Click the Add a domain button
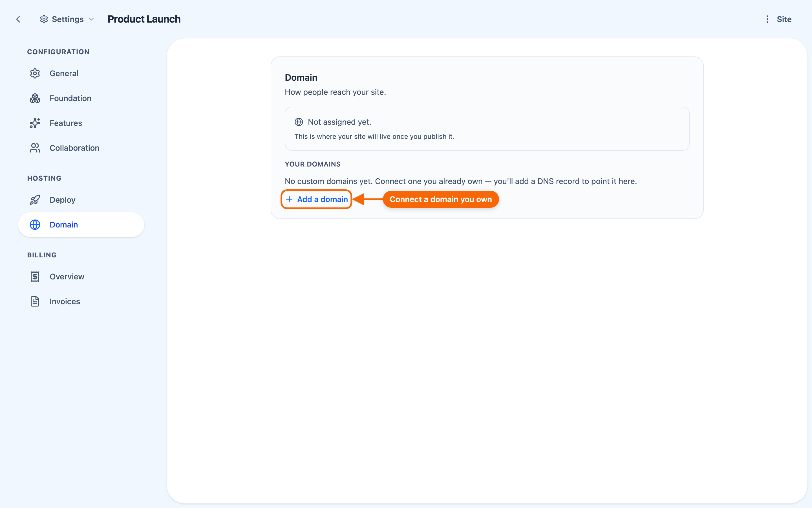 tap(316, 199)
